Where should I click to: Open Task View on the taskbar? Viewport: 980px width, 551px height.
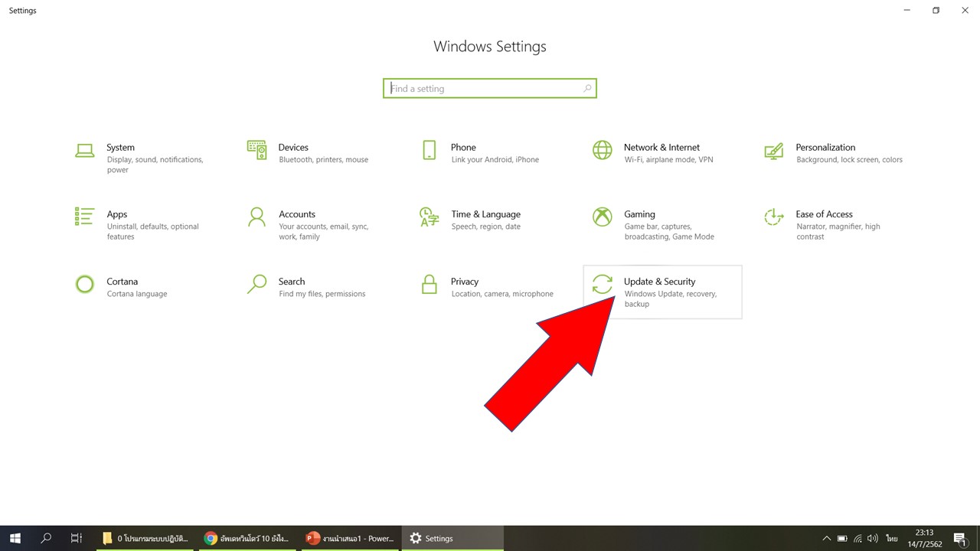tap(77, 538)
